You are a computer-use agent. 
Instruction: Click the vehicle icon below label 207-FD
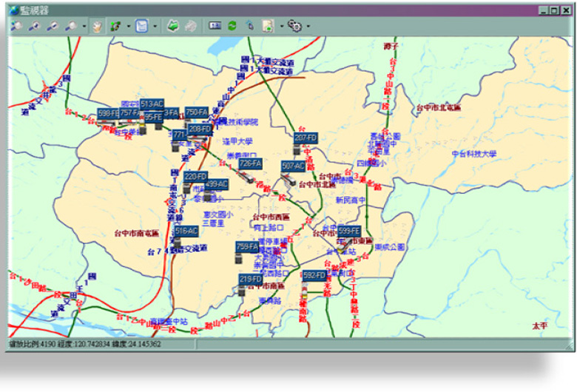[x=297, y=149]
